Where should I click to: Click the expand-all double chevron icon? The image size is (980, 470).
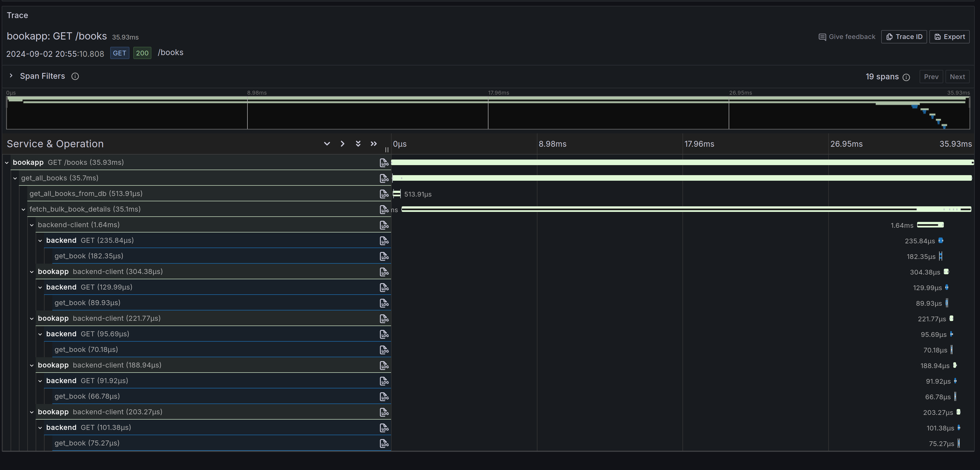358,144
